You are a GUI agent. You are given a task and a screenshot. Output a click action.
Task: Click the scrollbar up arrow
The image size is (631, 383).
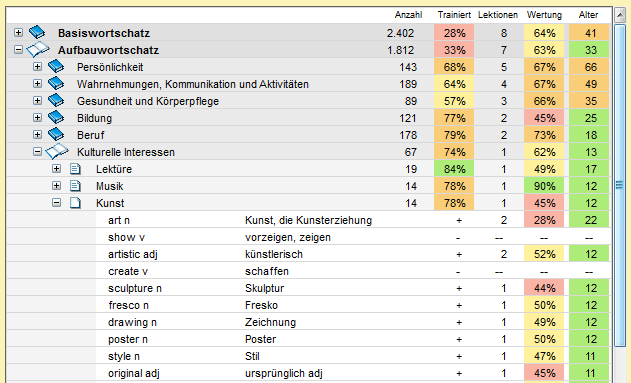(x=620, y=15)
